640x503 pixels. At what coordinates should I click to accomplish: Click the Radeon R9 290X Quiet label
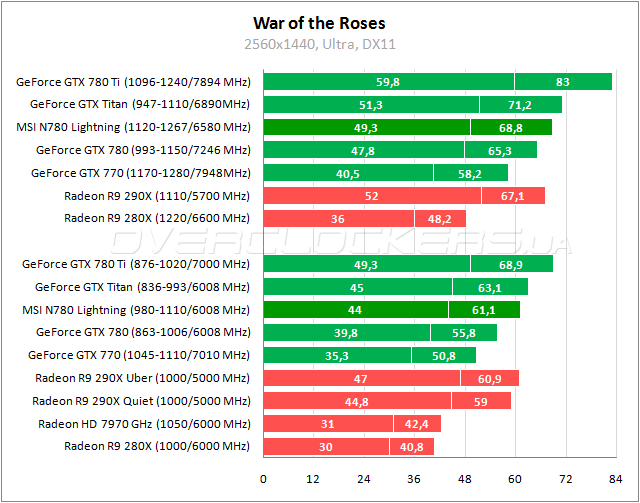click(141, 401)
